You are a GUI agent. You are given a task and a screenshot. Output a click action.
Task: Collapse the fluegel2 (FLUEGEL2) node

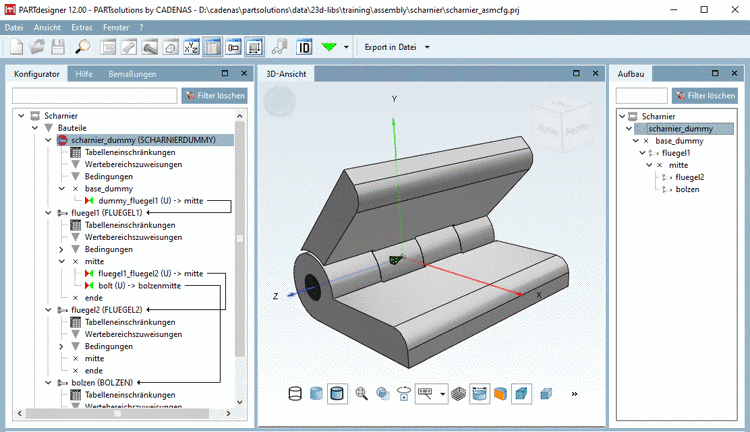[48, 310]
